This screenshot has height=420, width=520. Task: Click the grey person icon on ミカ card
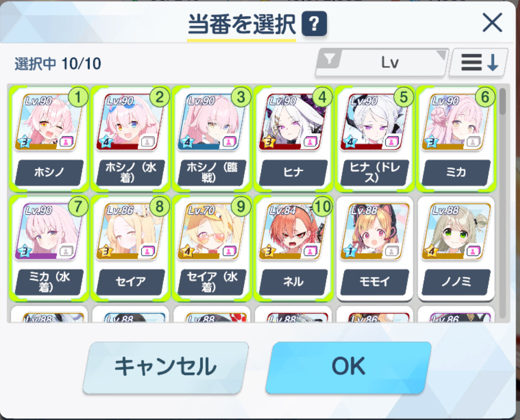click(473, 142)
